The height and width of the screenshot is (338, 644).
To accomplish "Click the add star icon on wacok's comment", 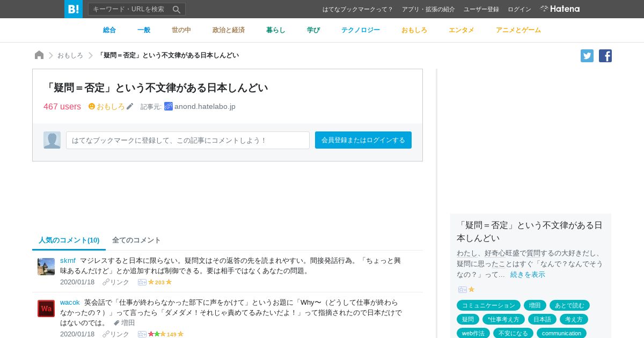I will 142,334.
